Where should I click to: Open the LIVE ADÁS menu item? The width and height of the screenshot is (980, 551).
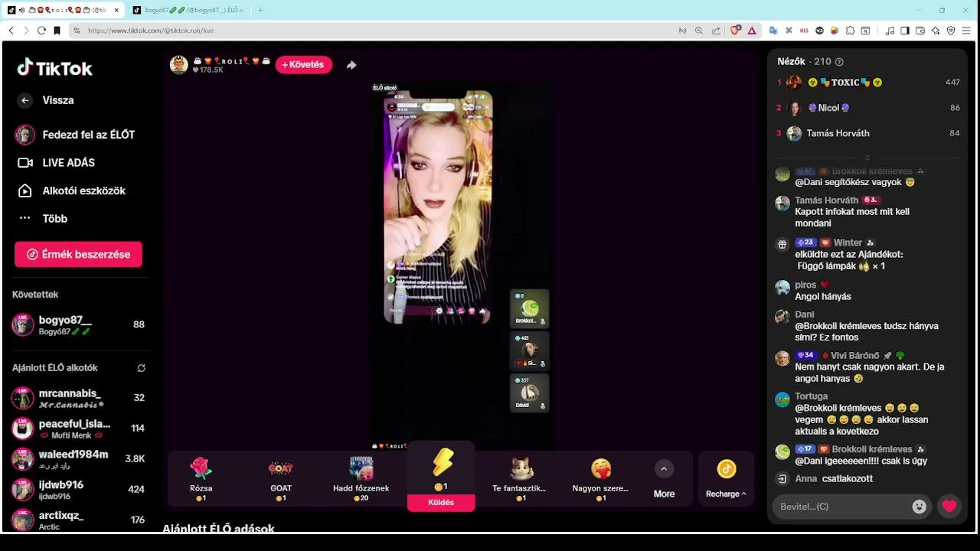(57, 163)
